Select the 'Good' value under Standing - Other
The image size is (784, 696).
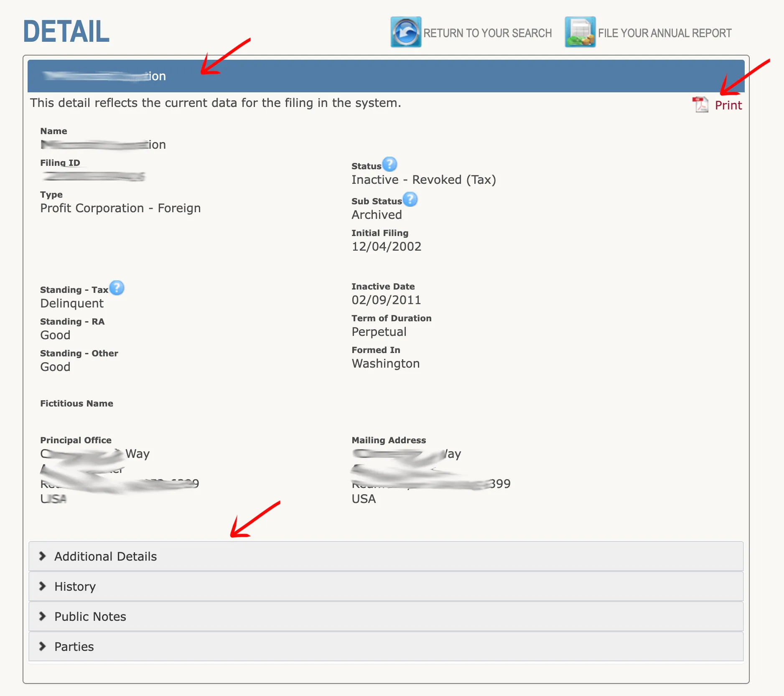(x=55, y=367)
